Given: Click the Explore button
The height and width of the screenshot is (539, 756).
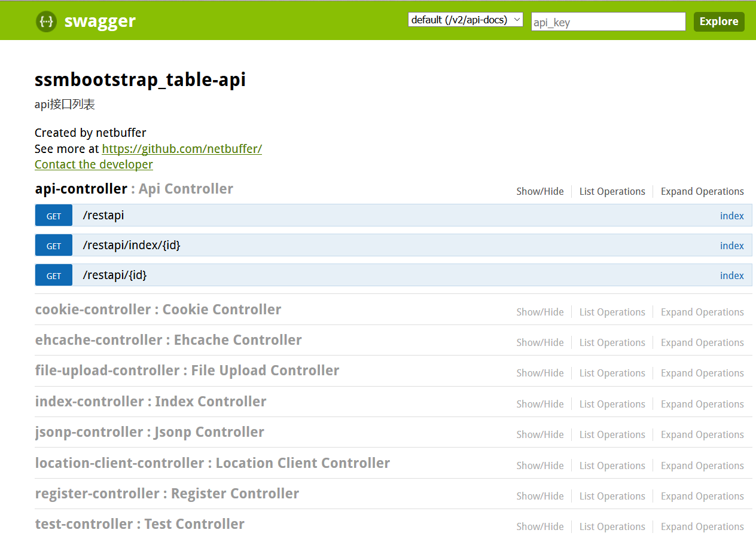Looking at the screenshot, I should tap(719, 22).
